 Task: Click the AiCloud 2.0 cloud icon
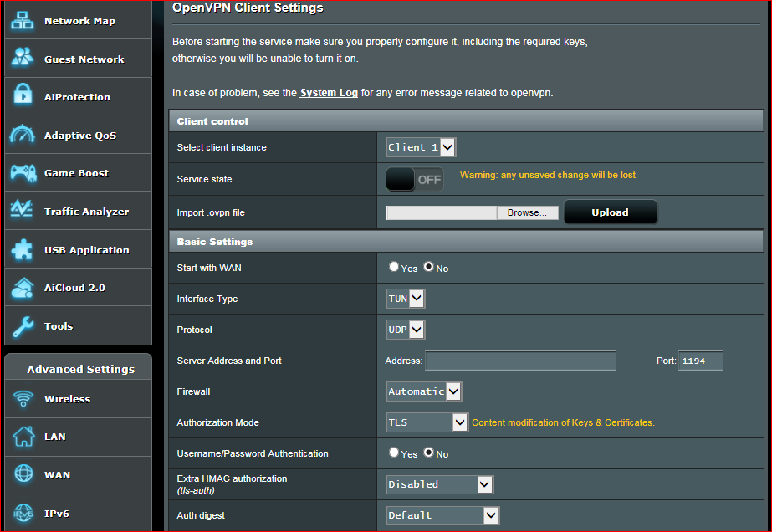click(23, 288)
